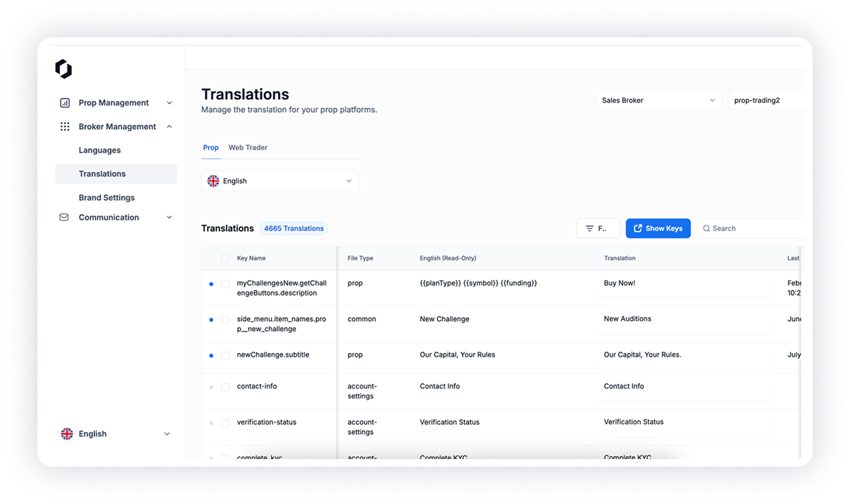This screenshot has height=504, width=850.
Task: Open the Sales Broker dropdown
Action: coord(658,100)
